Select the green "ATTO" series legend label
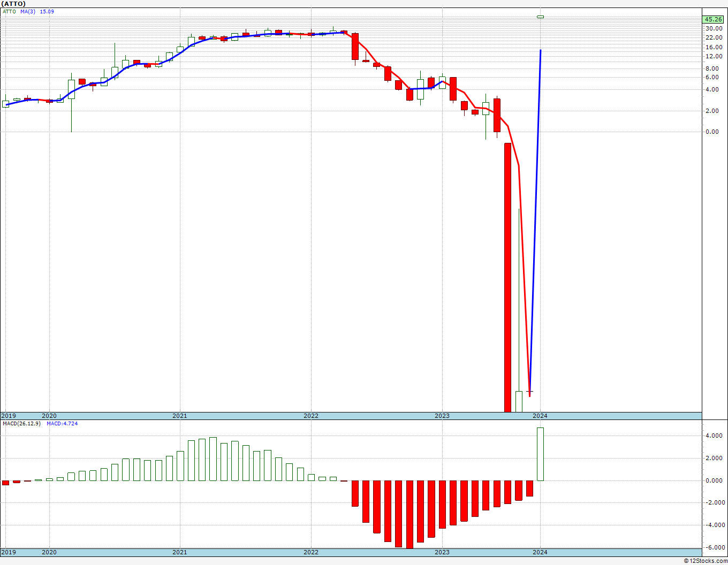 (9, 11)
